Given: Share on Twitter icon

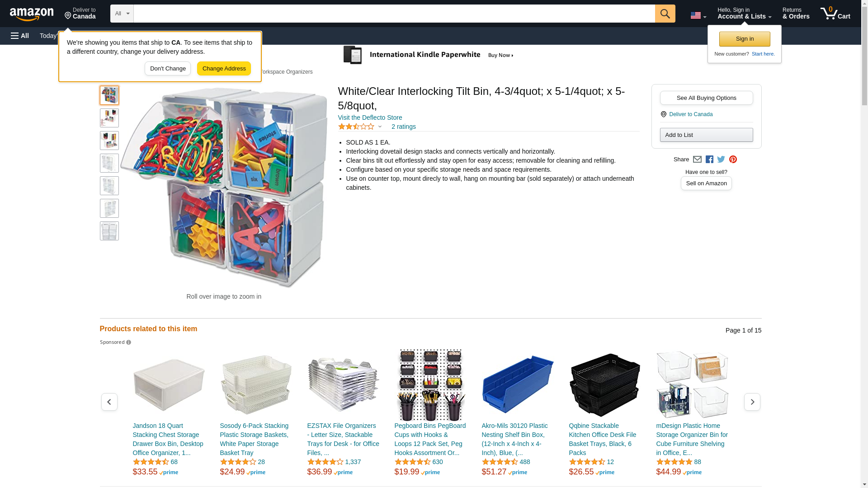Looking at the screenshot, I should [721, 159].
